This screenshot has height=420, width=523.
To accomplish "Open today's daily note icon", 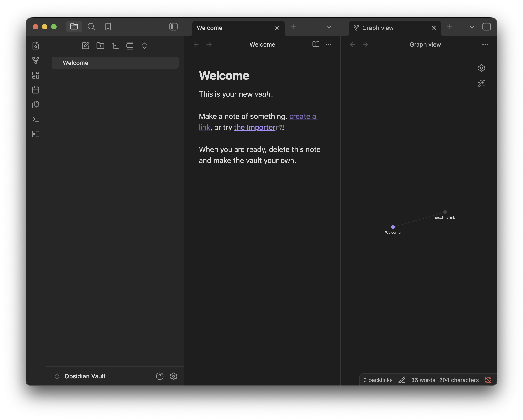I will coord(36,90).
